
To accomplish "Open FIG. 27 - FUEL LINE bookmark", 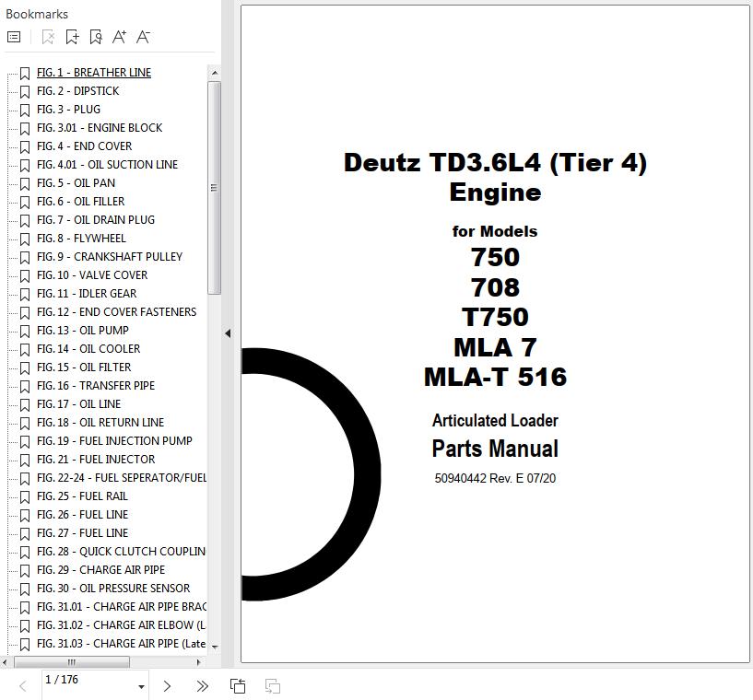I will click(x=83, y=533).
